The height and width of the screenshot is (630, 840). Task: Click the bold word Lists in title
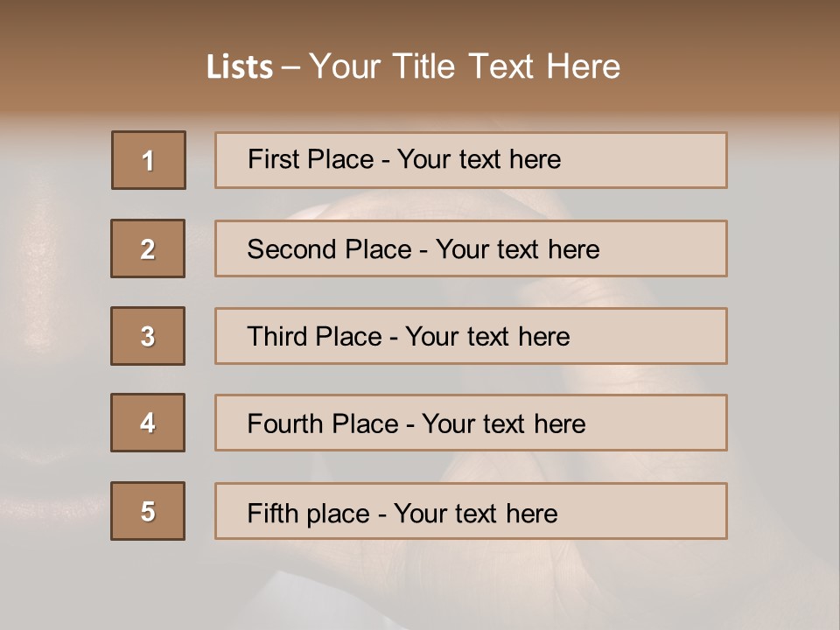(x=240, y=67)
